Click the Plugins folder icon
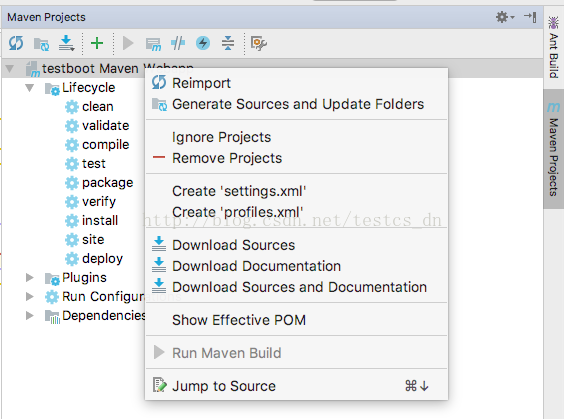This screenshot has height=419, width=564. 52,279
